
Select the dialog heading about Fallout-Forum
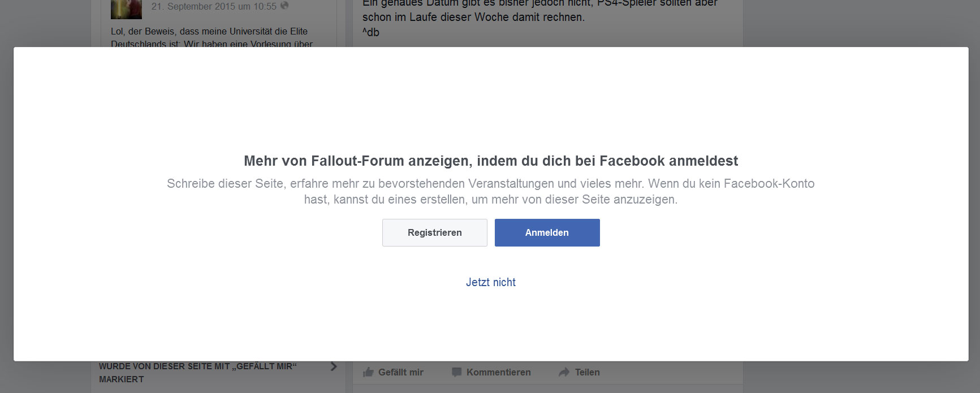click(491, 161)
